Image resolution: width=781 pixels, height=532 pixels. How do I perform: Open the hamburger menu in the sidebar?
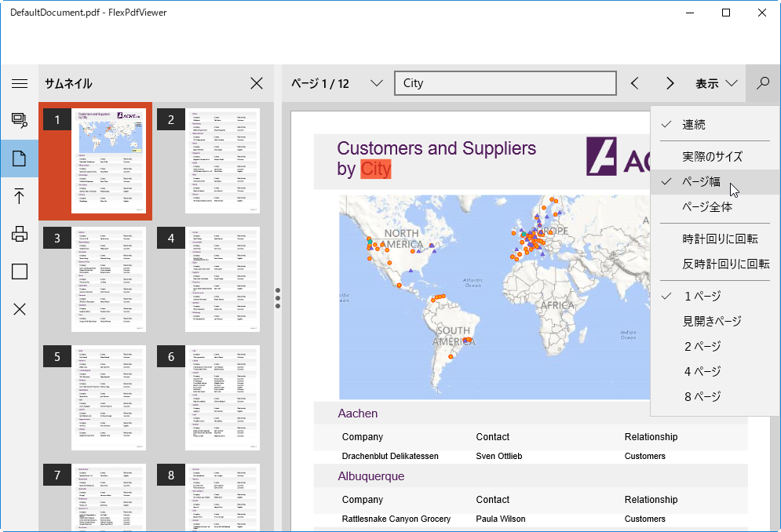tap(20, 83)
